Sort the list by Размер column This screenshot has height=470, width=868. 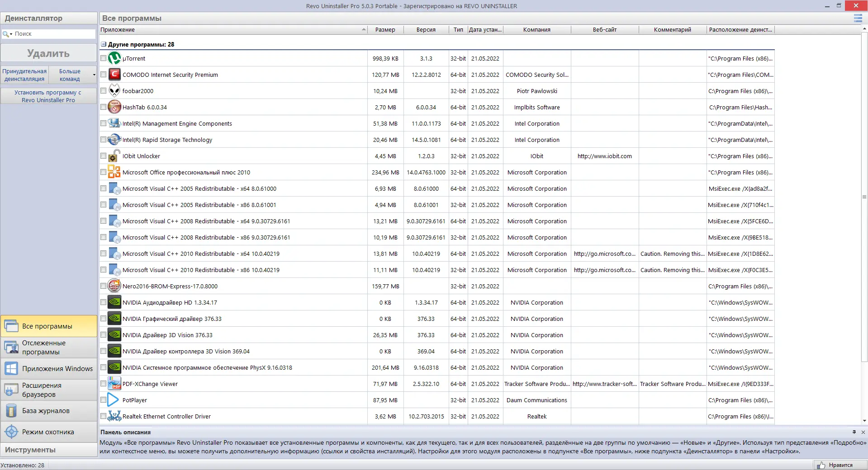point(385,30)
